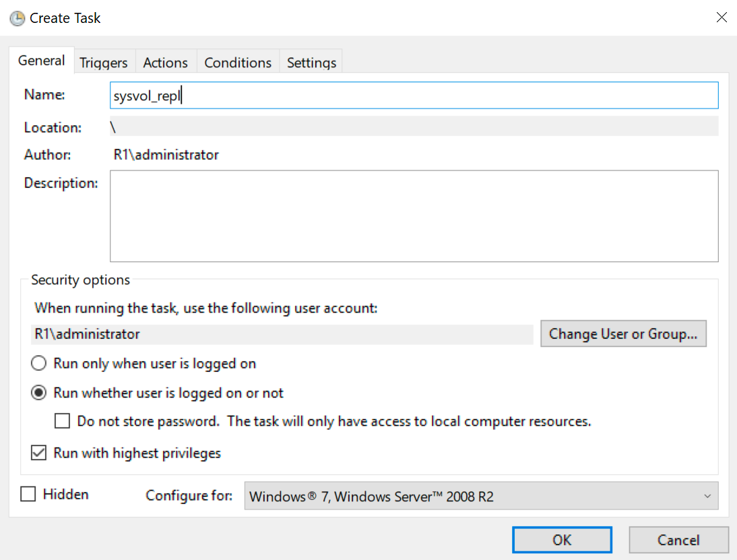Uncheck Run with highest privileges

(x=40, y=453)
